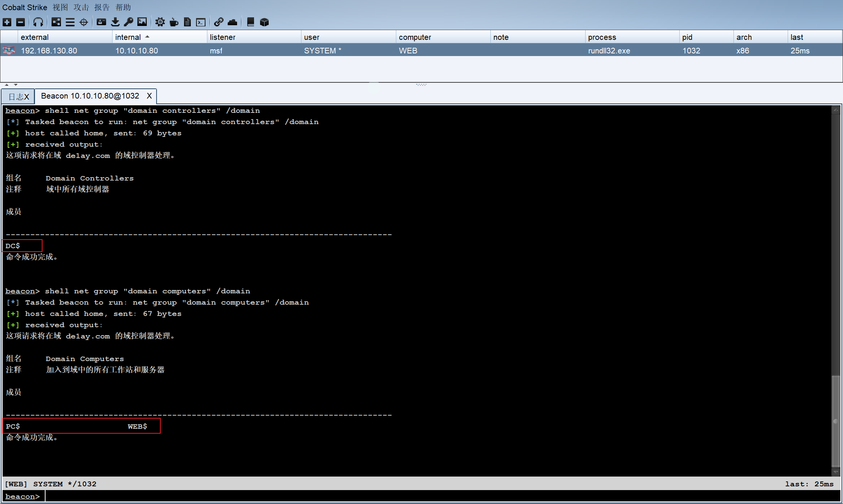Switch to target table crosshair icon
843x504 pixels.
click(x=84, y=22)
